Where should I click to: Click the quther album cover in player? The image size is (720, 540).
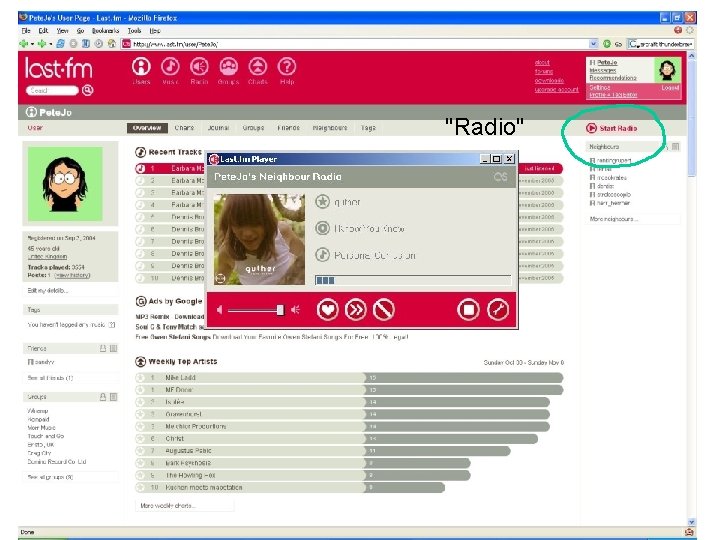[259, 239]
